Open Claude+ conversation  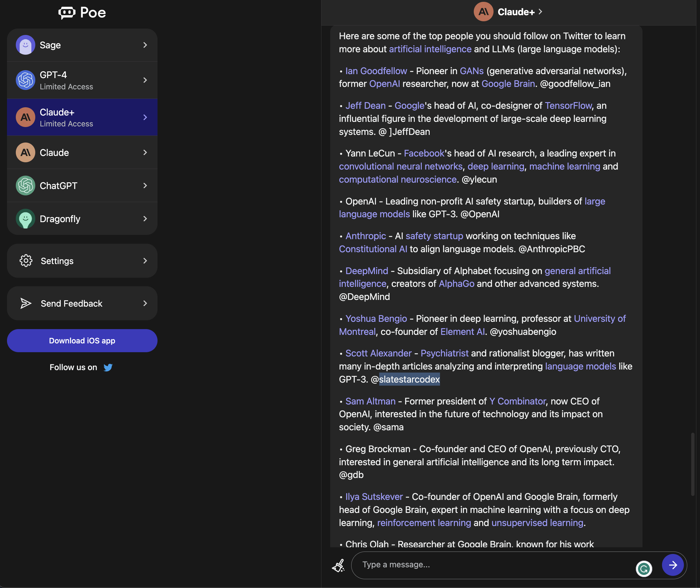pyautogui.click(x=82, y=117)
